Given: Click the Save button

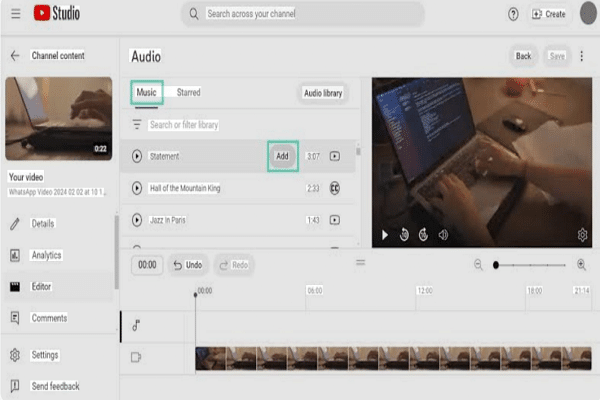Looking at the screenshot, I should click(557, 56).
